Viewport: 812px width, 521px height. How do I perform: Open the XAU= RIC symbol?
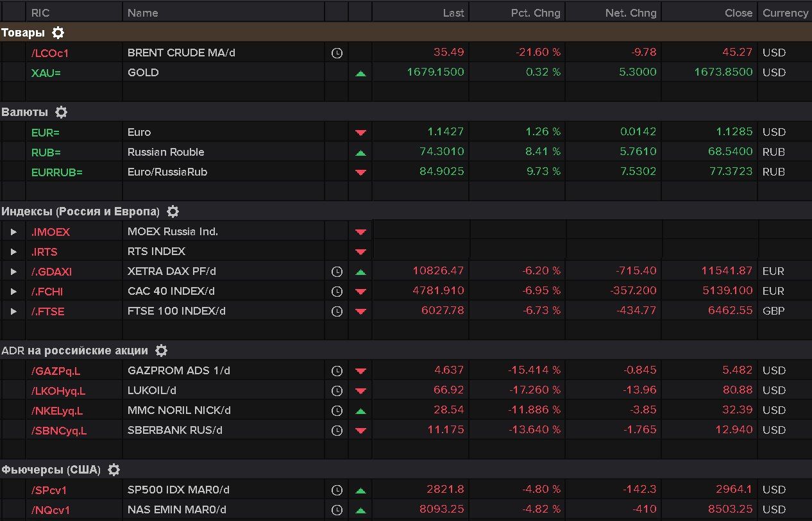pyautogui.click(x=46, y=73)
